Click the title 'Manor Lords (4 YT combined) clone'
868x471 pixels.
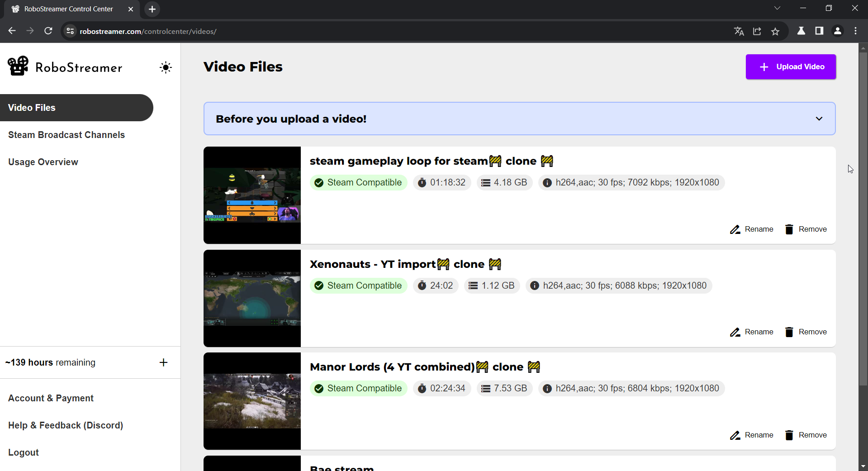pos(425,367)
